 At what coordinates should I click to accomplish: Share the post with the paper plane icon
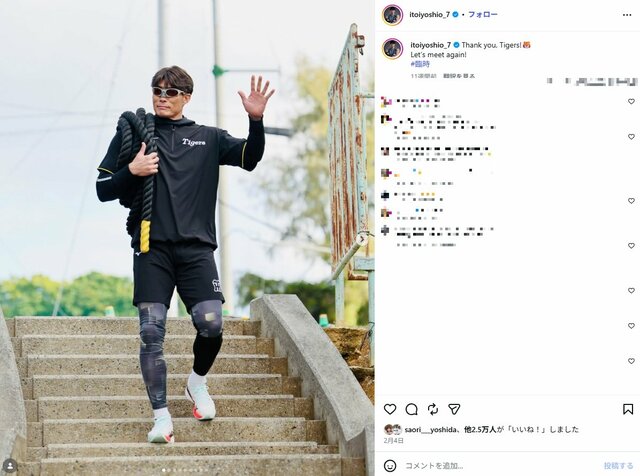454,409
